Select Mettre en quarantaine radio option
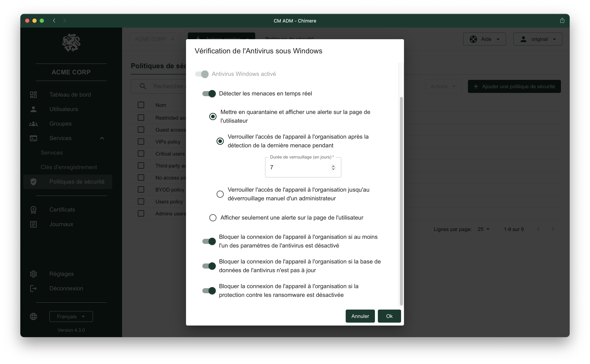 point(213,116)
